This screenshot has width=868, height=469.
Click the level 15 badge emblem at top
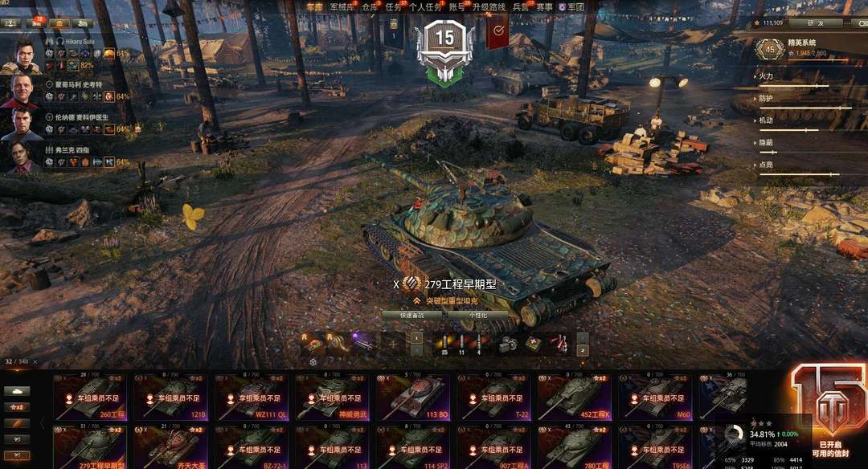point(444,51)
